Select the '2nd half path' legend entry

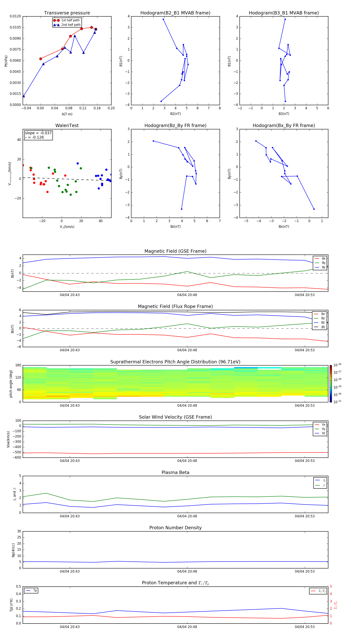tap(67, 25)
